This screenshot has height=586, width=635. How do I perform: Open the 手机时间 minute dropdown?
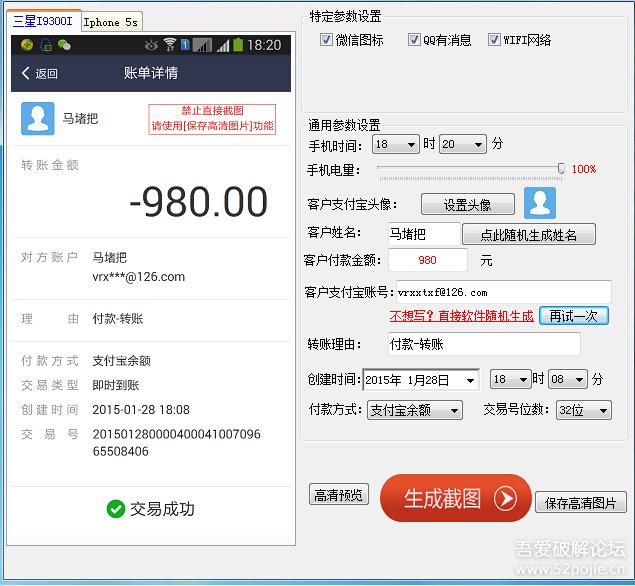(462, 144)
